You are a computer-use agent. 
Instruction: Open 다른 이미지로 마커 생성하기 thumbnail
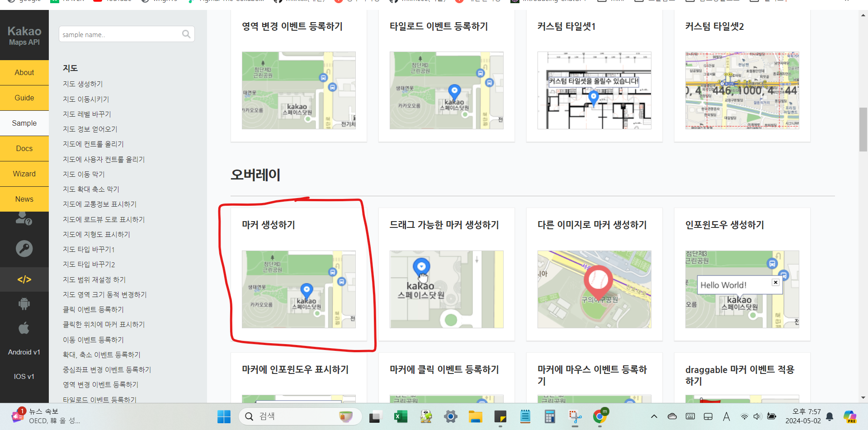coord(594,289)
